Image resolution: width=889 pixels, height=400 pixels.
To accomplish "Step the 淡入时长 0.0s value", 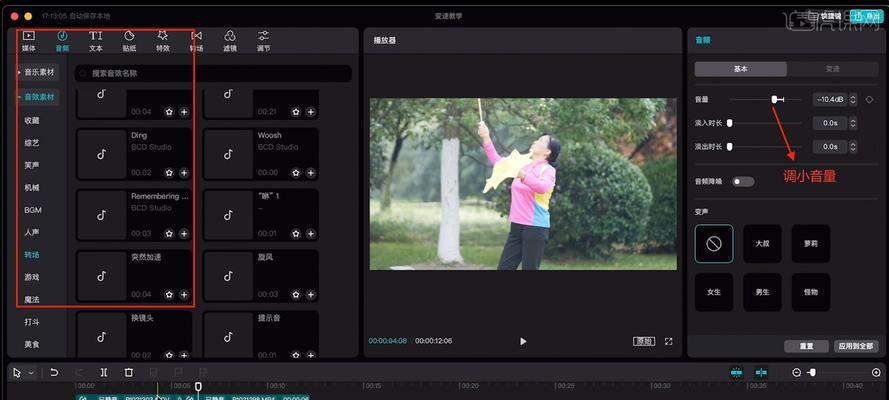I will tap(853, 123).
